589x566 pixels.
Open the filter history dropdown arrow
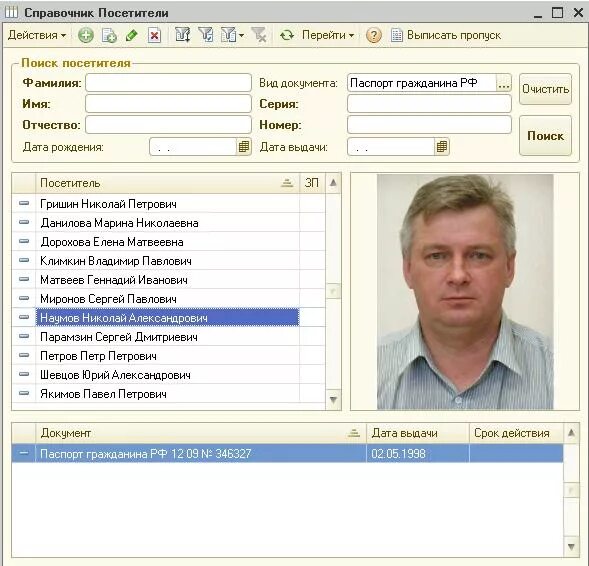(241, 36)
